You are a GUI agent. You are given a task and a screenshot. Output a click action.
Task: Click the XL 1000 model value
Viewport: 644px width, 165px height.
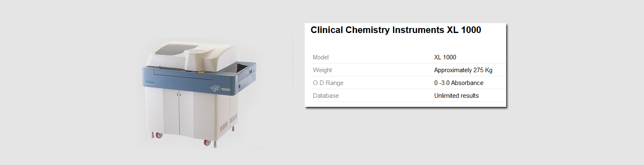[445, 57]
